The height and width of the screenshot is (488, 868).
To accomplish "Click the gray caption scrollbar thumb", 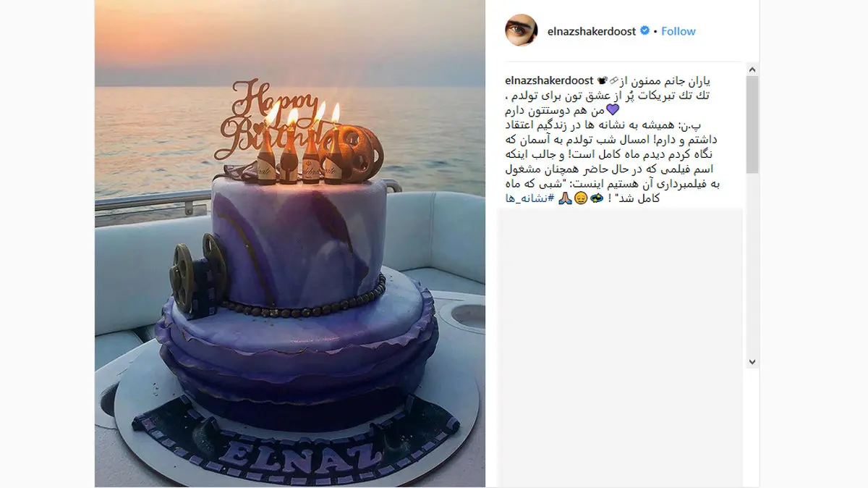I will [752, 125].
